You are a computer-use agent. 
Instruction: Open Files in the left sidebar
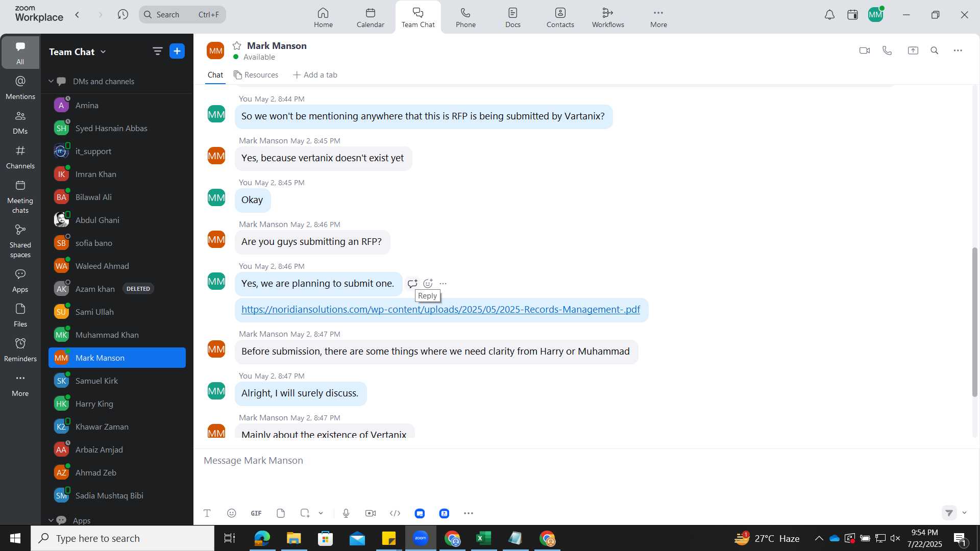[20, 315]
